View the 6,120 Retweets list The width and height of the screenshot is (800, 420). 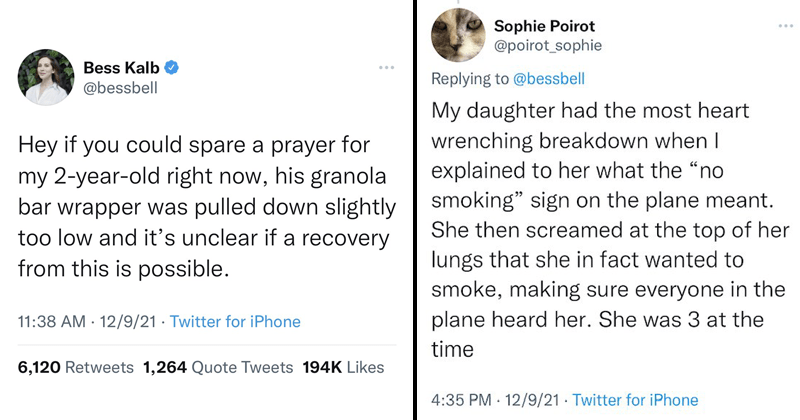[76, 367]
